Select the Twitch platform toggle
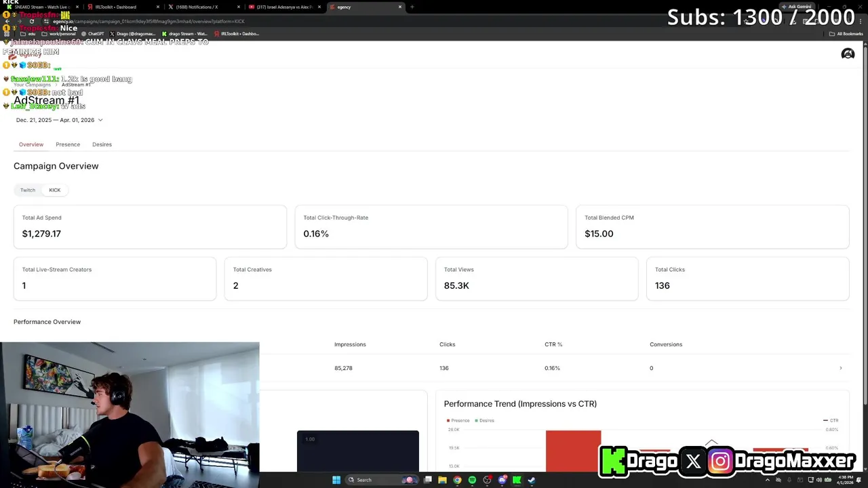The image size is (868, 488). [x=28, y=190]
